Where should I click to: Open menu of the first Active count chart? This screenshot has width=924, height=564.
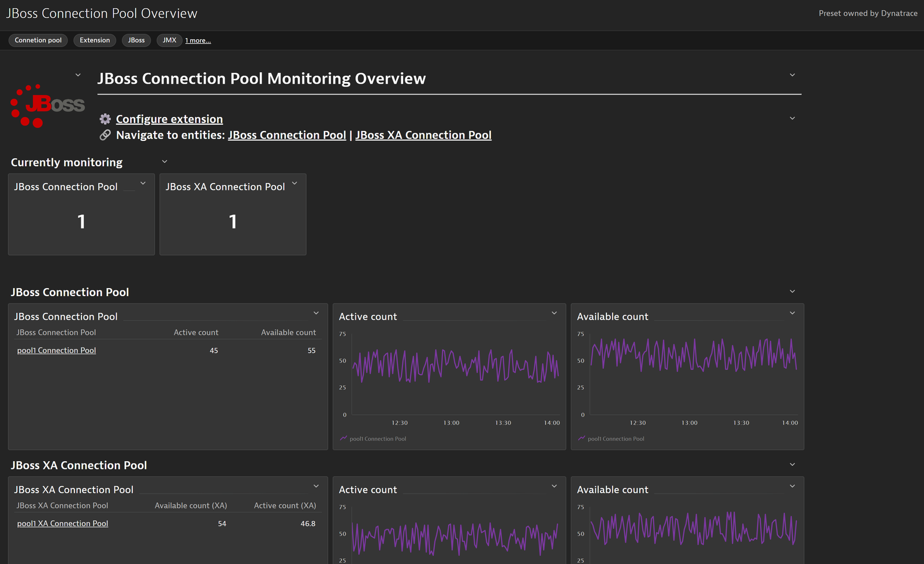[554, 313]
